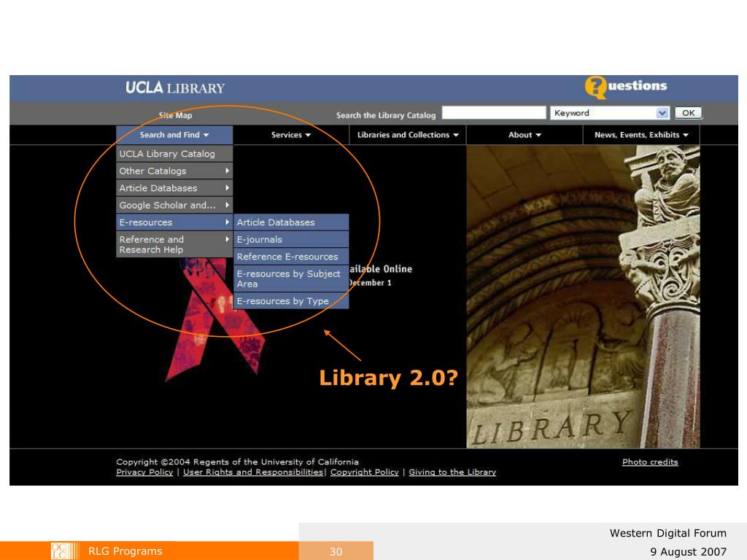
Task: Open User Rights and Responsibilities link
Action: [x=253, y=472]
